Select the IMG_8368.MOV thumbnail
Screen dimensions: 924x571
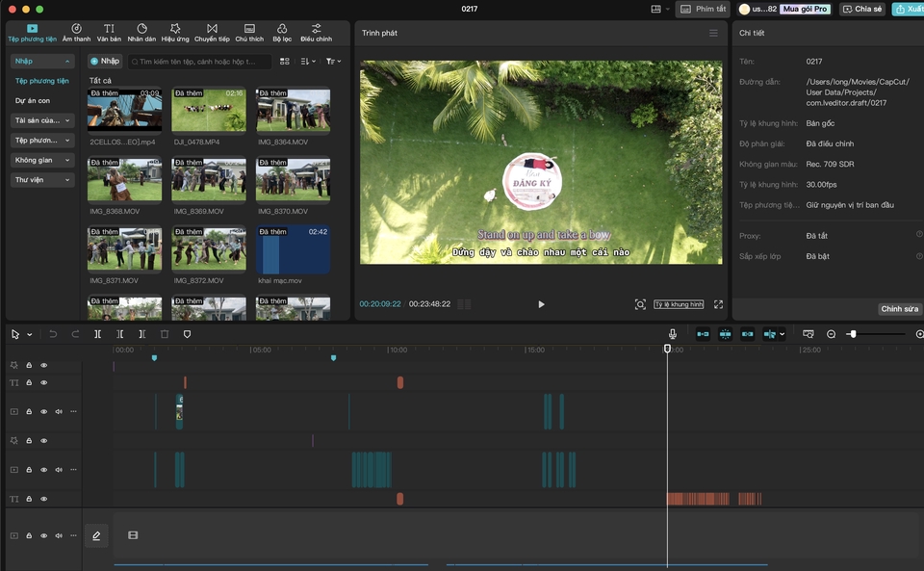click(x=124, y=179)
